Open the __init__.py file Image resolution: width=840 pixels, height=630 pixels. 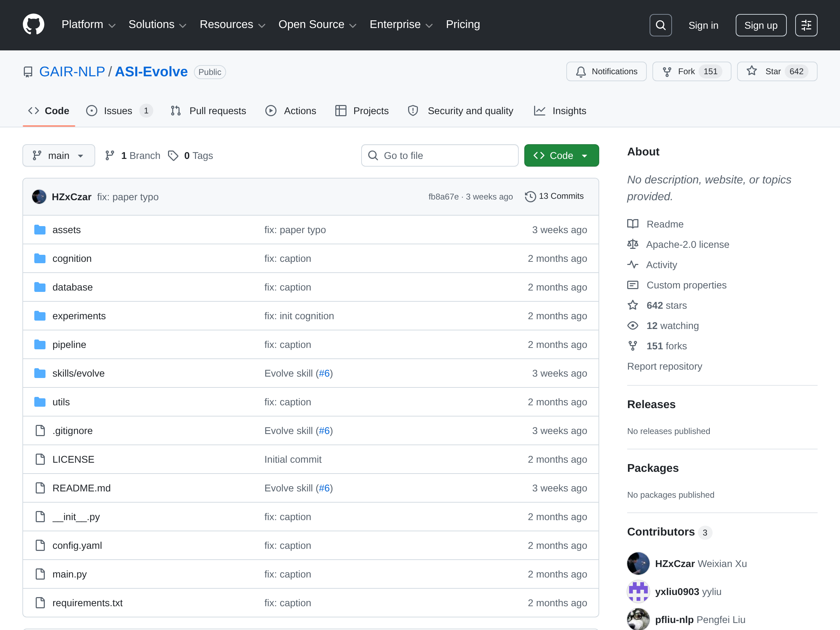[76, 517]
